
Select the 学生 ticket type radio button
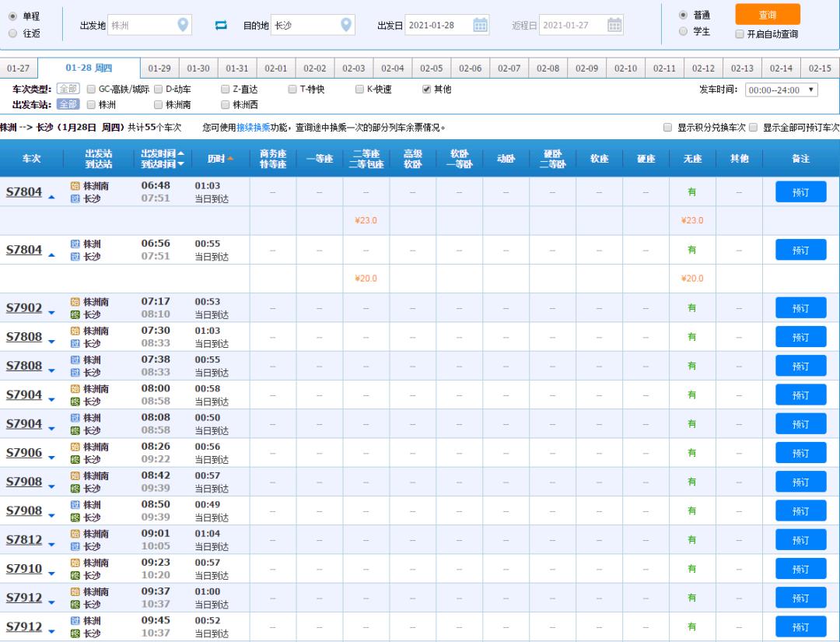click(x=683, y=31)
